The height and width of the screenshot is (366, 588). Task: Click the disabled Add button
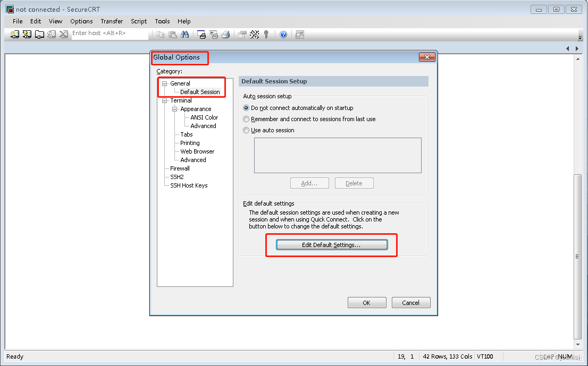309,183
